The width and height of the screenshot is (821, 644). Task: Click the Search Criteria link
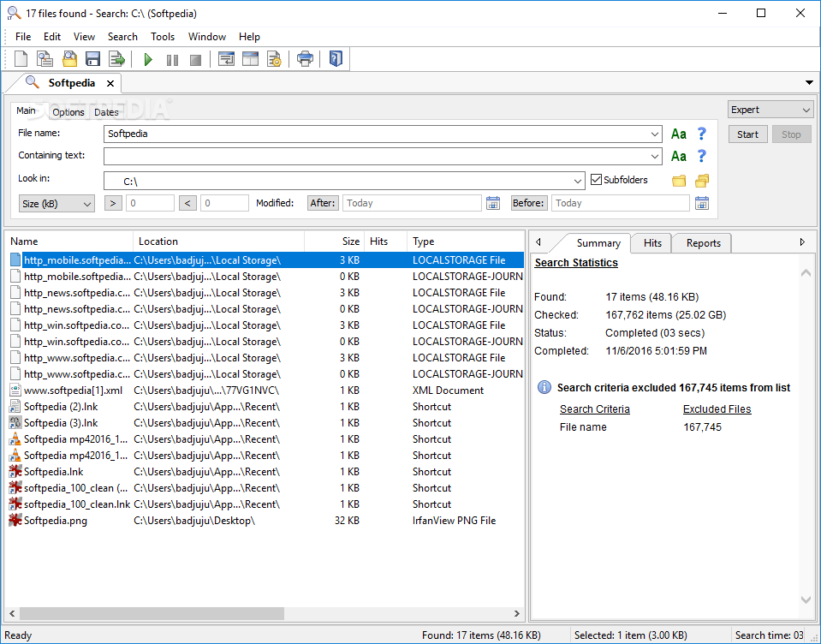594,408
